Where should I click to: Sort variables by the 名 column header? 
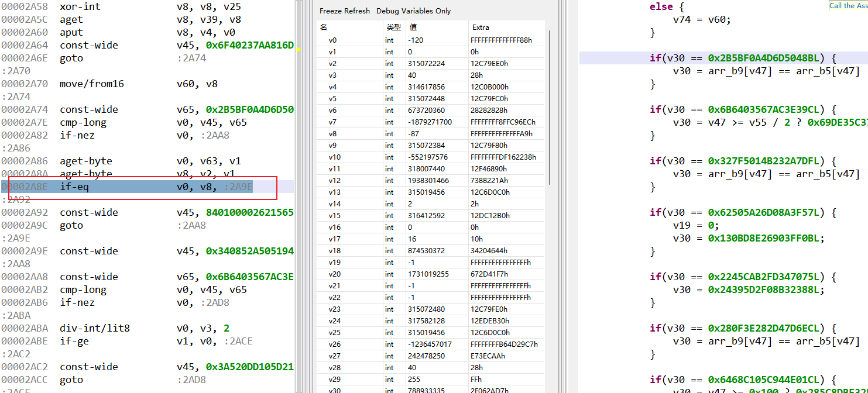(324, 27)
